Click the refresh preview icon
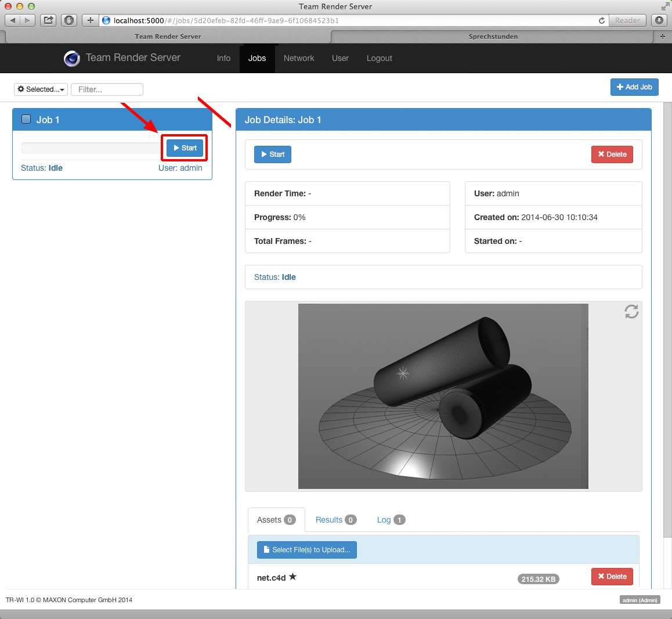This screenshot has height=619, width=672. [631, 312]
